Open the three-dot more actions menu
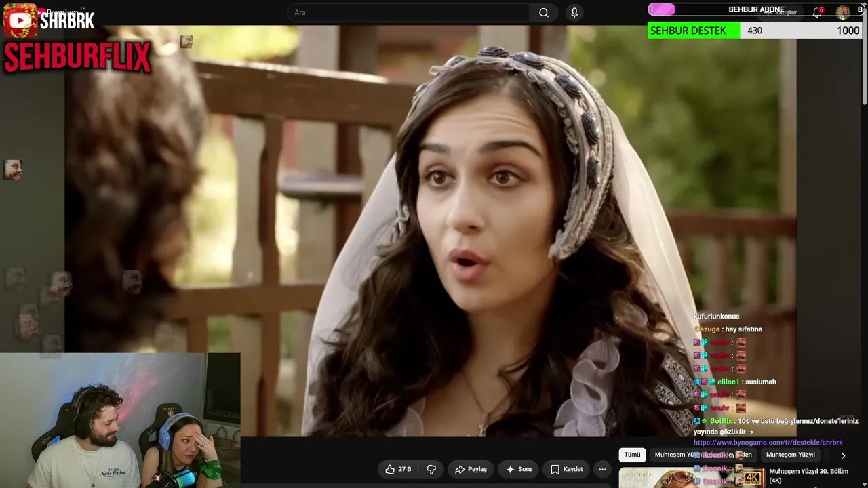 602,469
